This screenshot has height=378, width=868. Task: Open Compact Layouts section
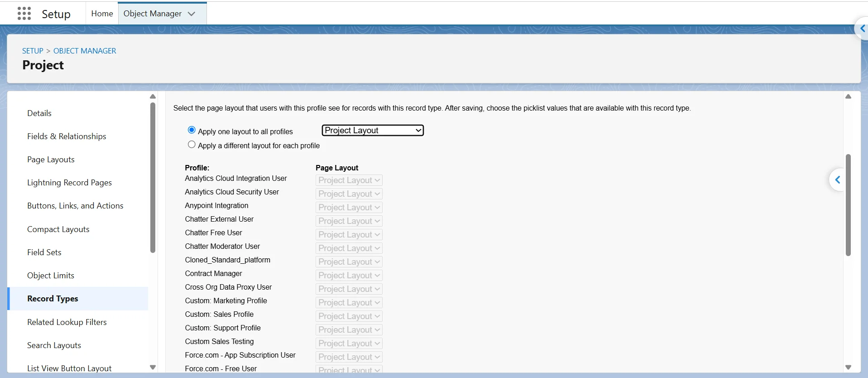(x=58, y=229)
